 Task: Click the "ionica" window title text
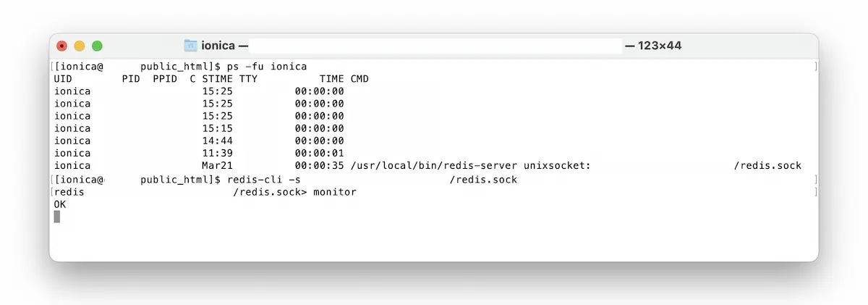218,46
